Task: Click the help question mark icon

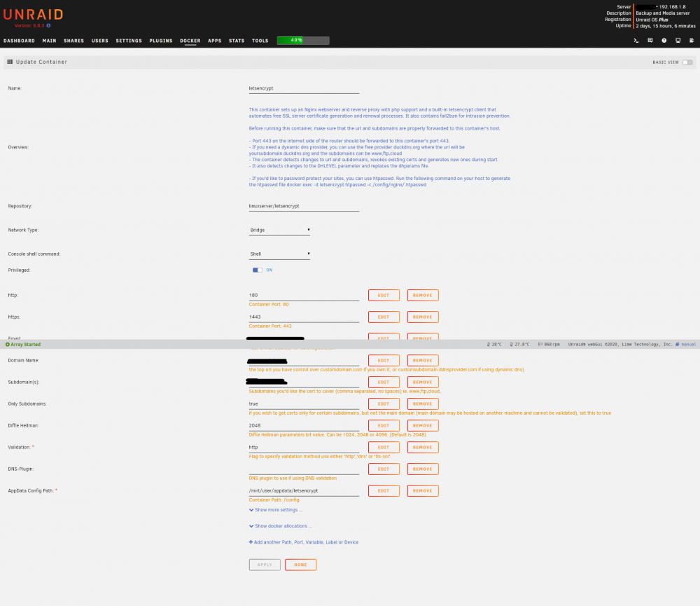Action: (664, 41)
